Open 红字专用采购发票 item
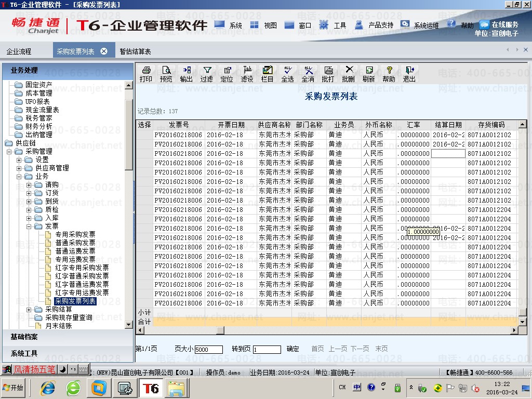 pyautogui.click(x=82, y=268)
